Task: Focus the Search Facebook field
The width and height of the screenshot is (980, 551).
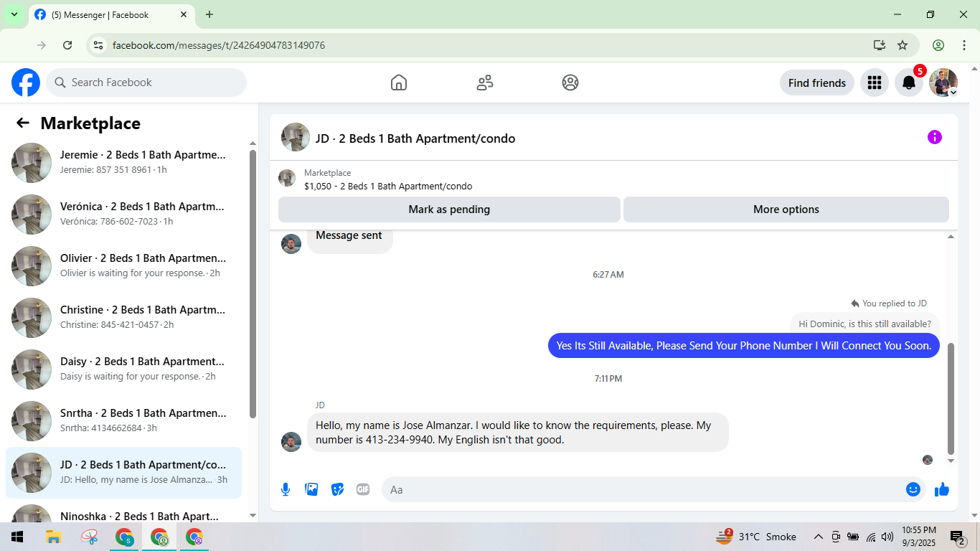Action: click(146, 83)
